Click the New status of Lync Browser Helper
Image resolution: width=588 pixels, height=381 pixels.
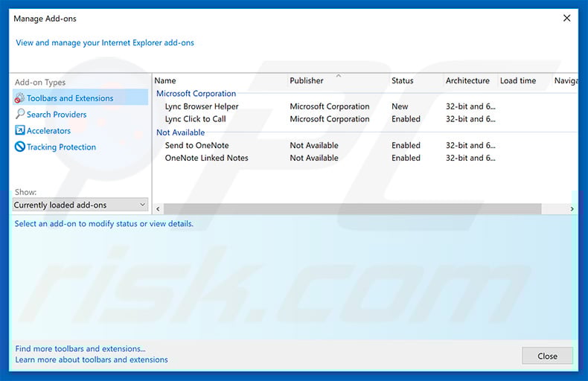(x=400, y=106)
